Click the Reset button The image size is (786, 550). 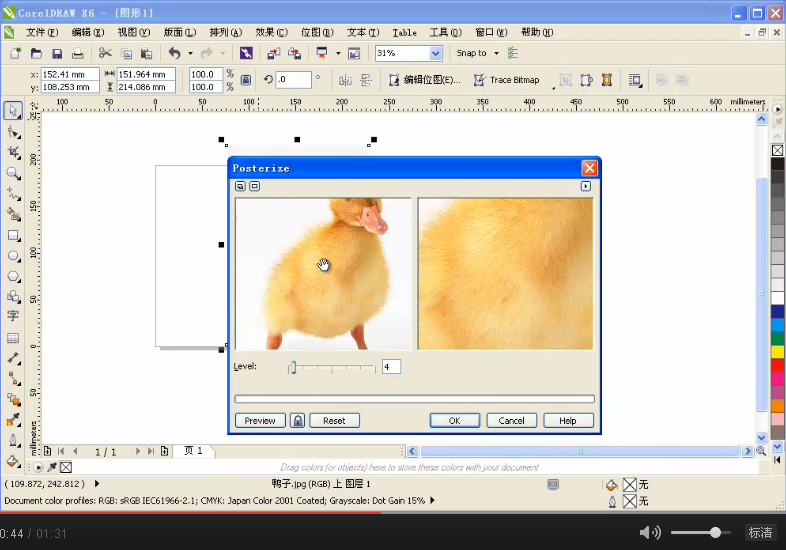tap(334, 420)
